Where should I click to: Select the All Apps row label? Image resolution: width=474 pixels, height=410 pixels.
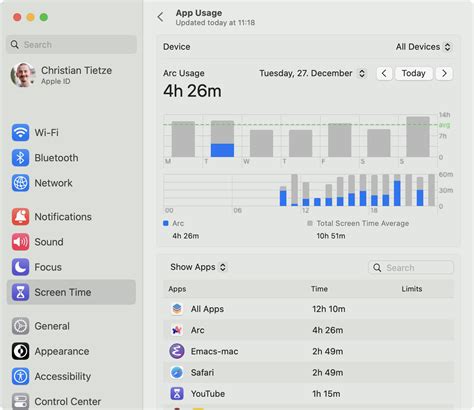[207, 309]
